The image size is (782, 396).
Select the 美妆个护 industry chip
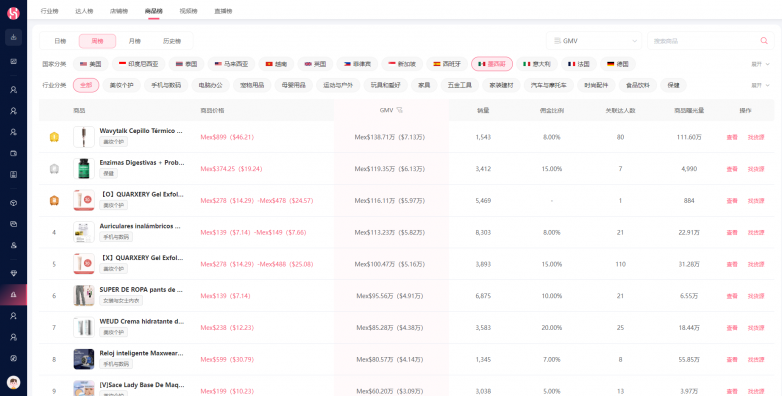click(x=122, y=85)
